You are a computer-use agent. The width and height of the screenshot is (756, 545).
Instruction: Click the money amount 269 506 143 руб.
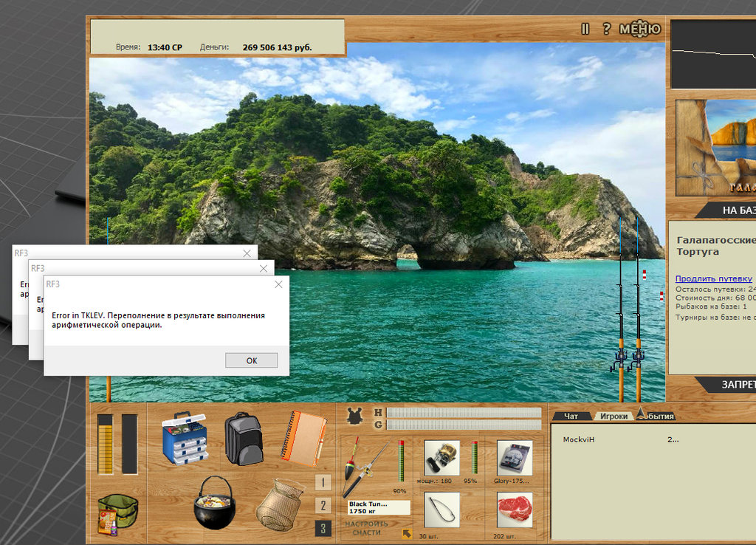tap(278, 47)
